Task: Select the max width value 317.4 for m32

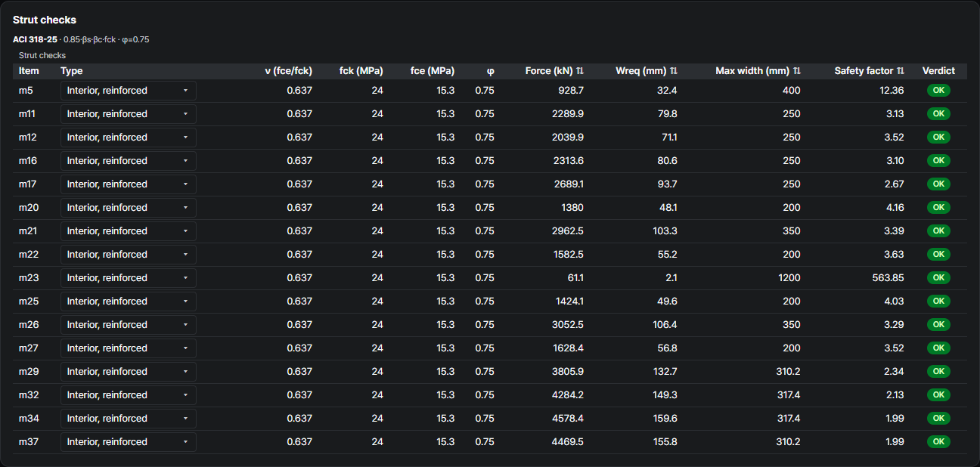Action: 787,395
